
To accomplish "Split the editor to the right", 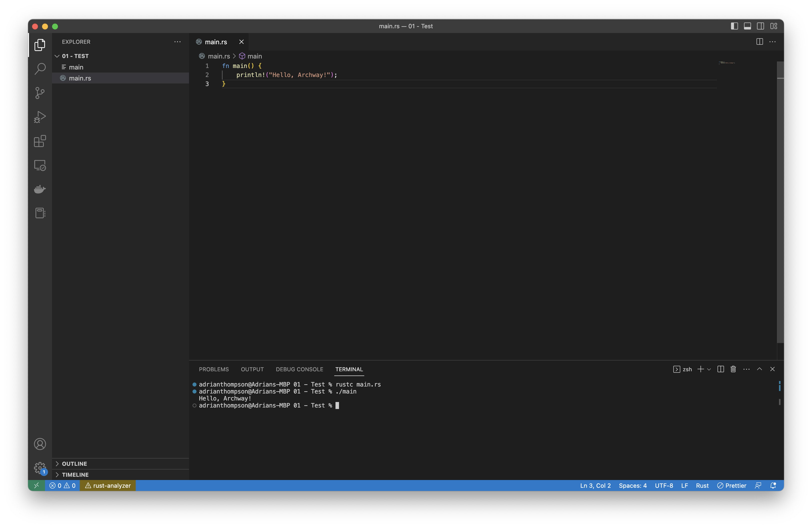I will [x=759, y=41].
